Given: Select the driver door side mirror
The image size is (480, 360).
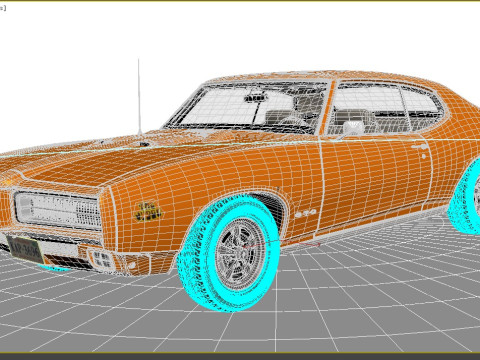Looking at the screenshot, I should click(354, 128).
